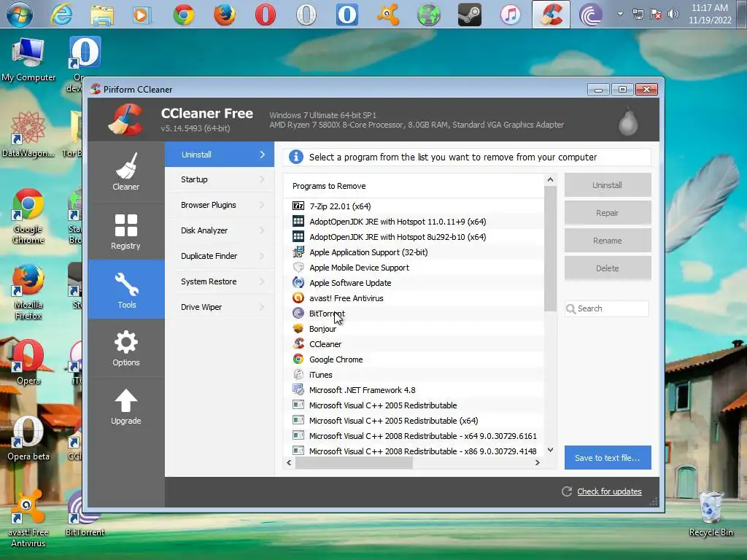The image size is (747, 560).
Task: Select the Uninstall tab in Tools menu
Action: (x=220, y=155)
